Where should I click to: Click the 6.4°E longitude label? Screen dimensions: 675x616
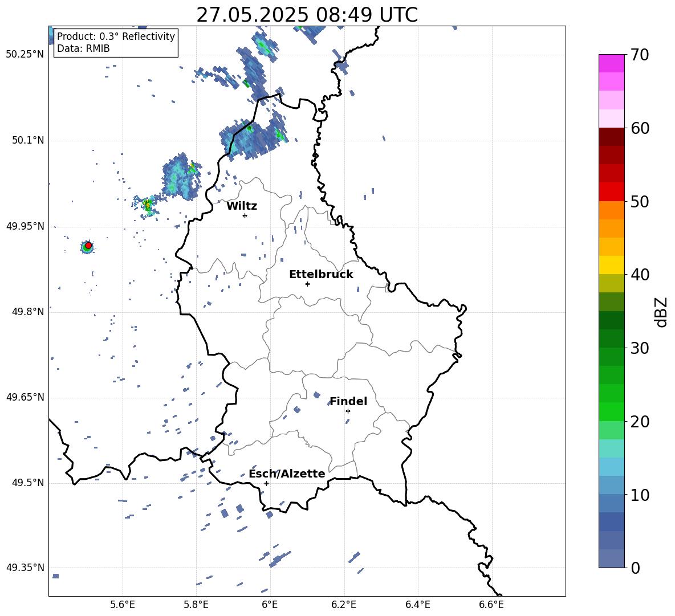[x=417, y=605]
